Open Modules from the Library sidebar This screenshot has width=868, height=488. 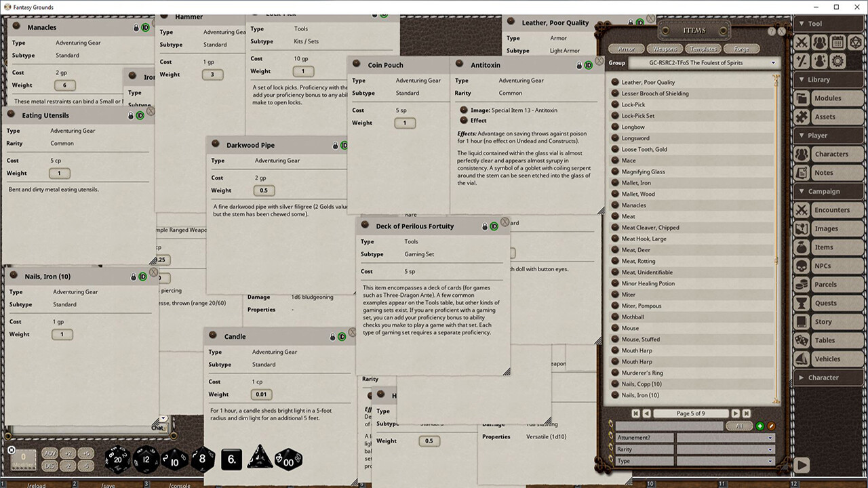coord(828,98)
